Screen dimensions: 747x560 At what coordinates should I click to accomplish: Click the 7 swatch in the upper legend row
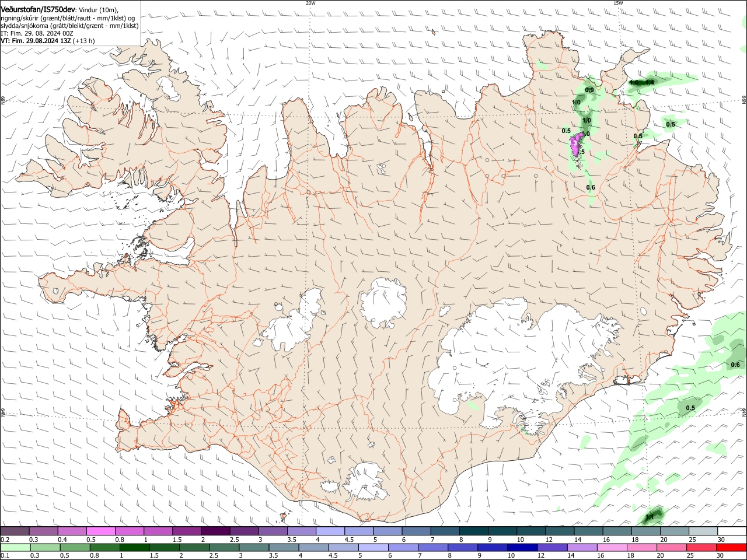[x=444, y=531]
